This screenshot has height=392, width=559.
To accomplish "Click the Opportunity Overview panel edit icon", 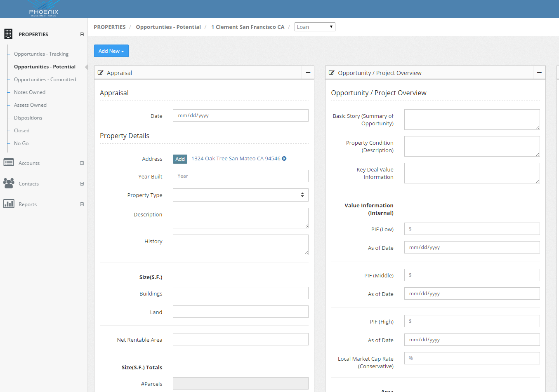I will (331, 73).
